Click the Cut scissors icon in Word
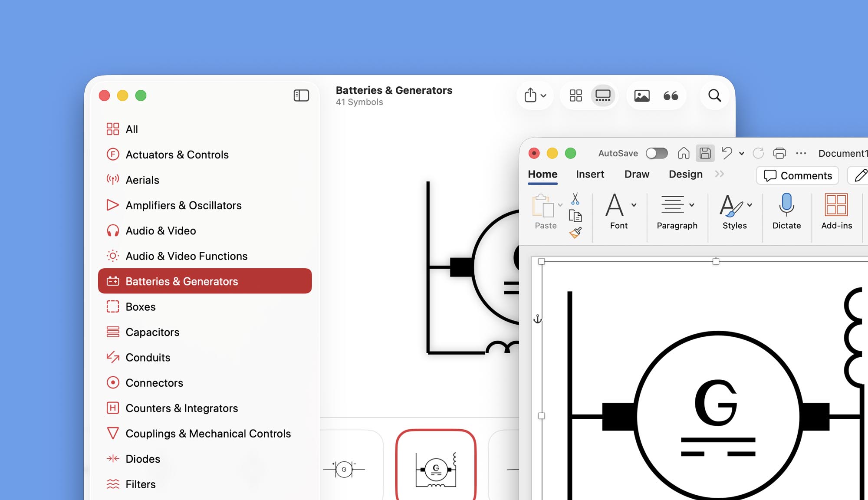This screenshot has width=868, height=500. (575, 199)
